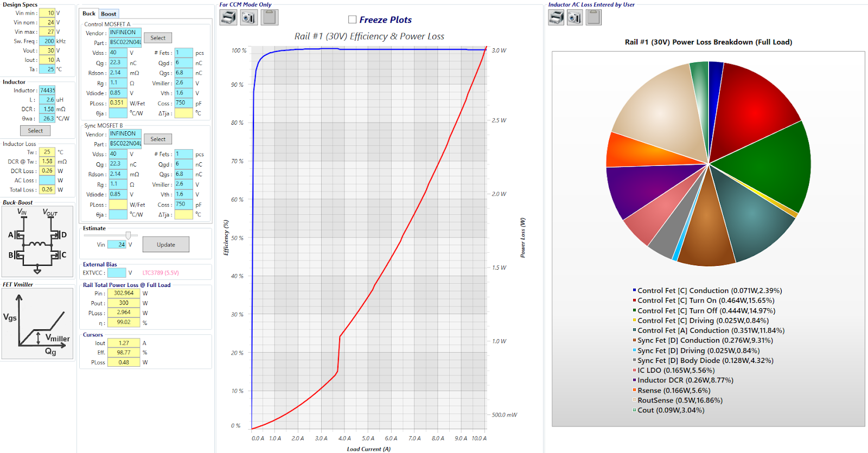Screen dimensions: 868x453
Task: Click the Estimate Vin value field
Action: (x=117, y=245)
